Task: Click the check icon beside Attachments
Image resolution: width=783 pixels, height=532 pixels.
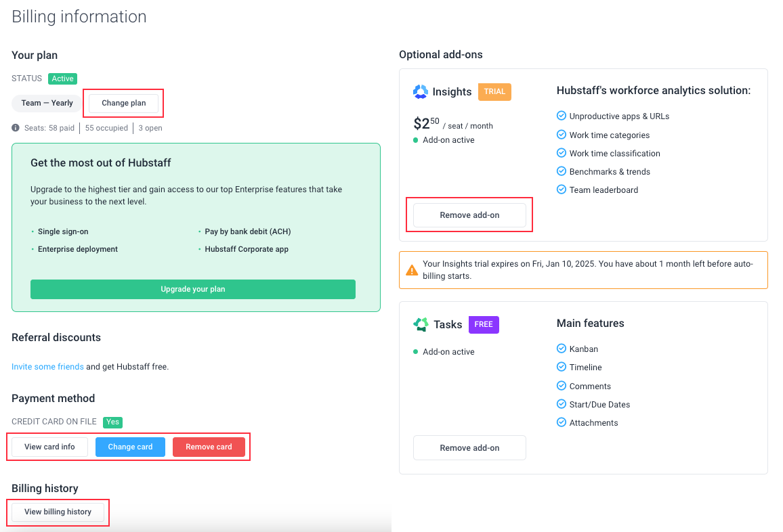Action: pos(562,422)
